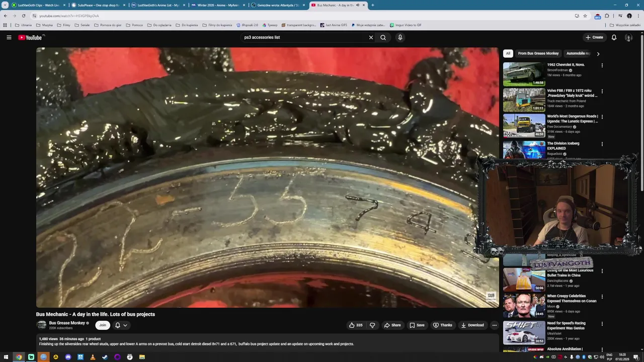This screenshot has height=362, width=644.
Task: Open Windows Start menu
Action: (x=6, y=357)
